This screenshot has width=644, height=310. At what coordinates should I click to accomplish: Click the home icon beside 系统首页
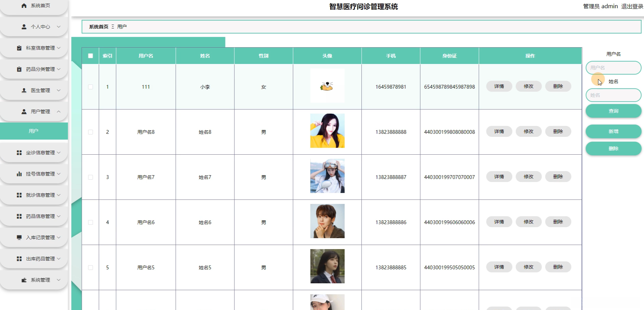point(24,5)
